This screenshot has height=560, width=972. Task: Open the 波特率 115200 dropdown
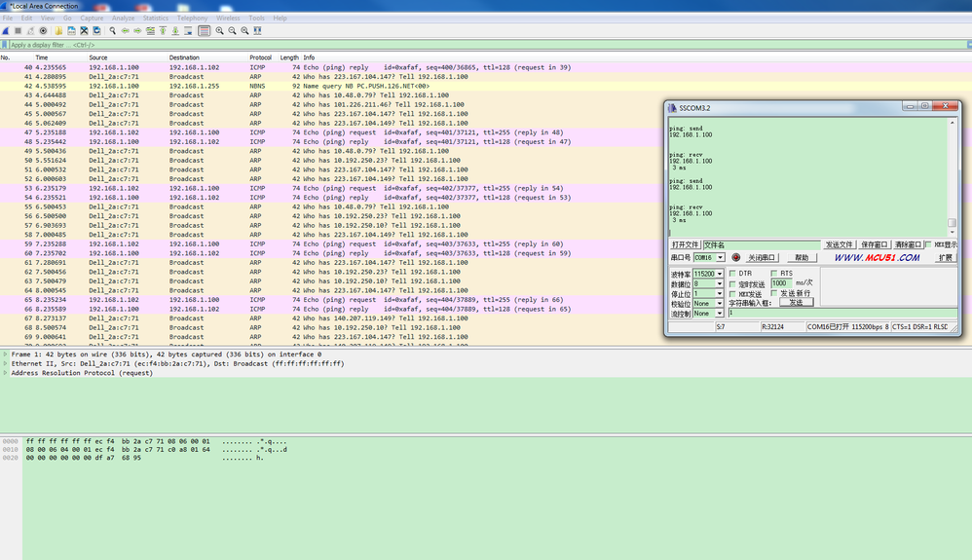click(x=720, y=274)
